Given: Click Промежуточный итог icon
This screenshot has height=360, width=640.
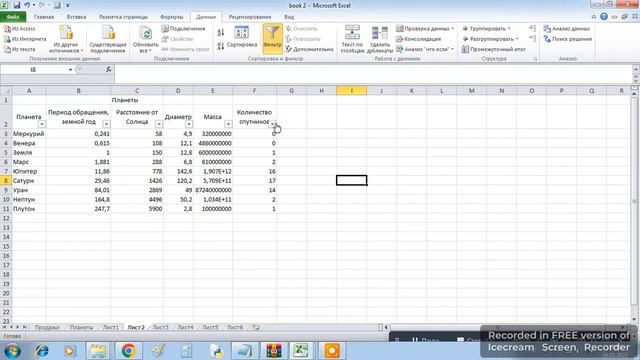Looking at the screenshot, I should [465, 49].
